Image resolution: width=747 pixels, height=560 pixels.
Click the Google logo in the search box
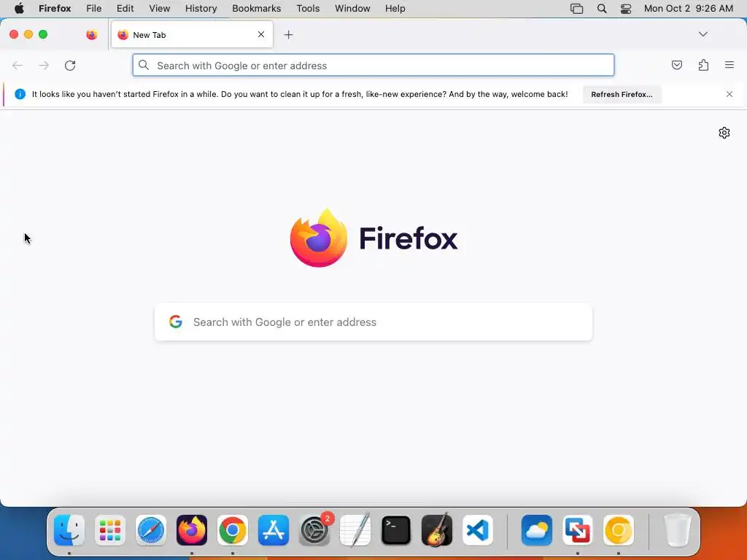(x=176, y=322)
